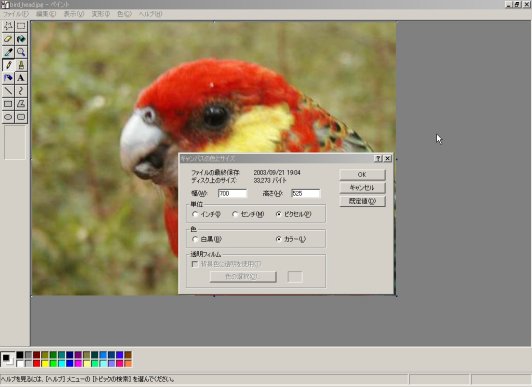The image size is (532, 387).
Task: Click the Cancel button in dialog
Action: (362, 188)
